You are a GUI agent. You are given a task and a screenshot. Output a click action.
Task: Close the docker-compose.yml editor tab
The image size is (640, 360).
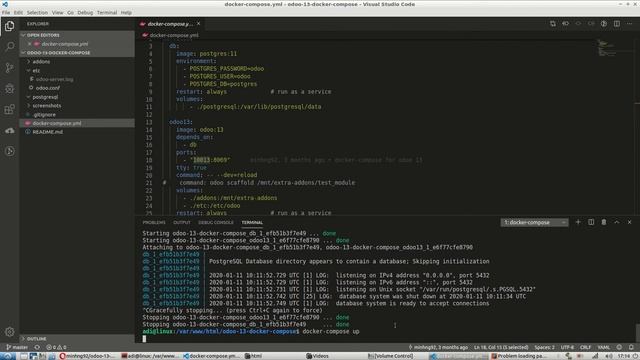(x=198, y=24)
